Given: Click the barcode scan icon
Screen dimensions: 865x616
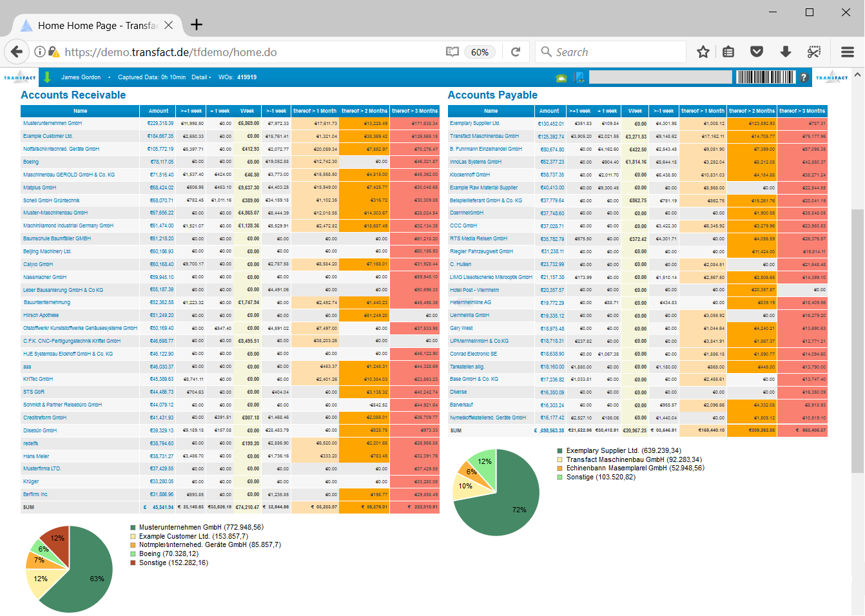Looking at the screenshot, I should pyautogui.click(x=765, y=77).
